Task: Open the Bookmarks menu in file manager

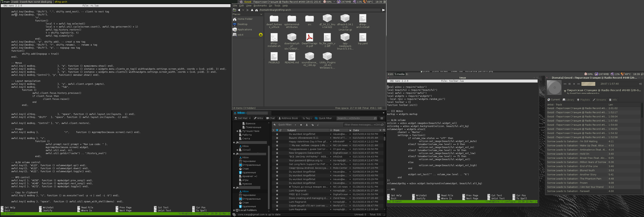Action: (260, 6)
